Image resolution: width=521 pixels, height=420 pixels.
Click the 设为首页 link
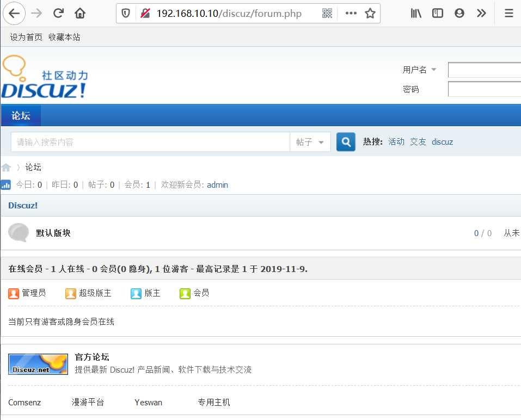[26, 37]
